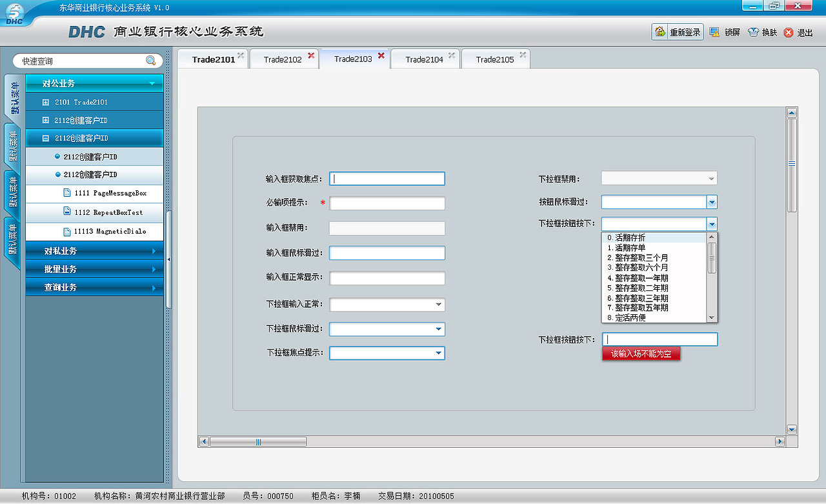Screen dimensions: 826x504
Task: Click the horizontal scrollbar right arrow
Action: pyautogui.click(x=780, y=441)
